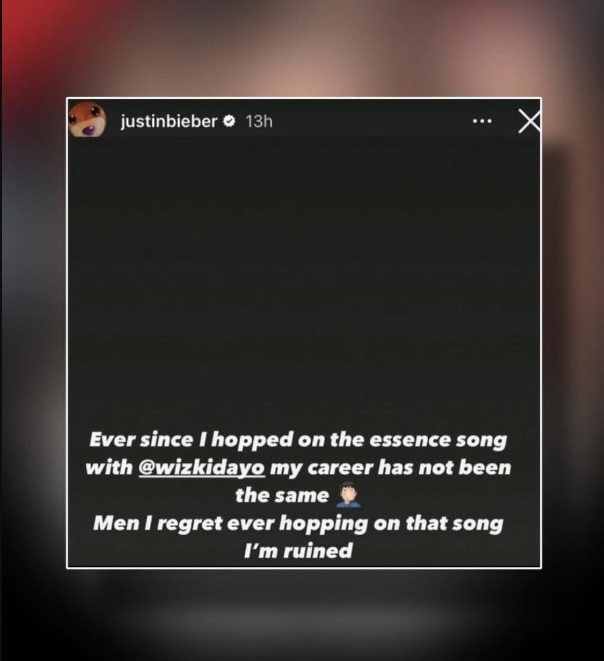Click the word "with" before the mention
Screen dimensions: 604x661
[109, 468]
